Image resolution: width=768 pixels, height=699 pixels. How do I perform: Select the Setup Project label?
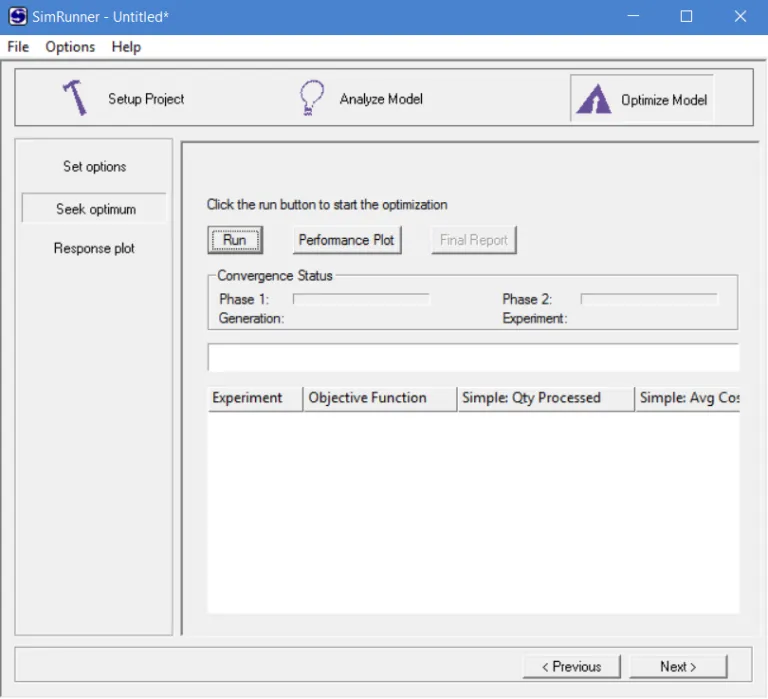(146, 99)
